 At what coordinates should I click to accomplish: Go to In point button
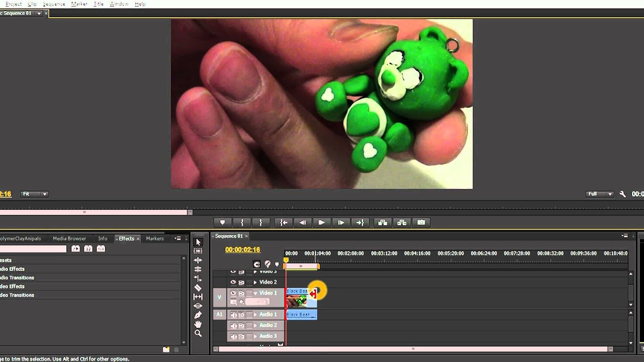click(284, 222)
